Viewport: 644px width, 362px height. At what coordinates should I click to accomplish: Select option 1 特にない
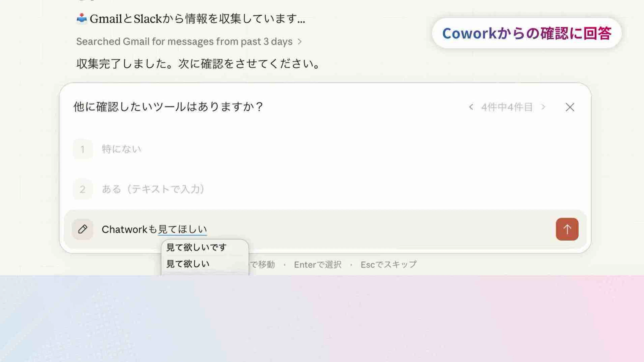pyautogui.click(x=325, y=149)
